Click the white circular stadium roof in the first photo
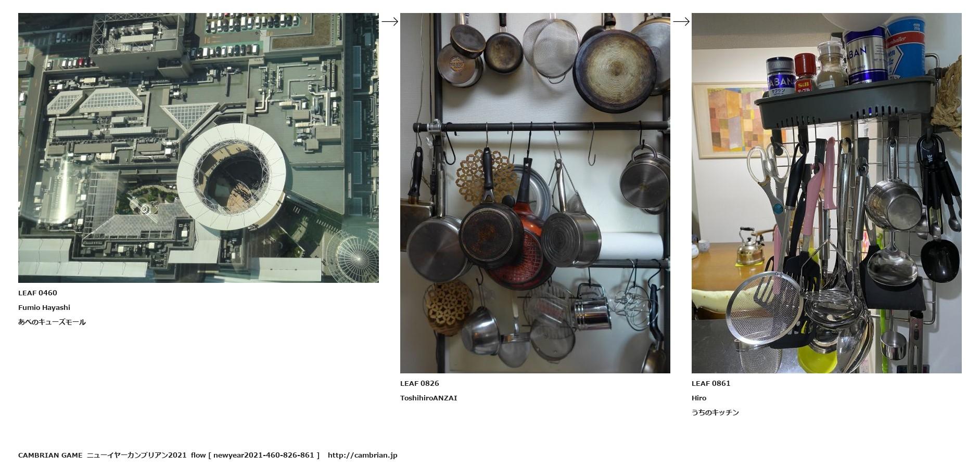 point(231,177)
